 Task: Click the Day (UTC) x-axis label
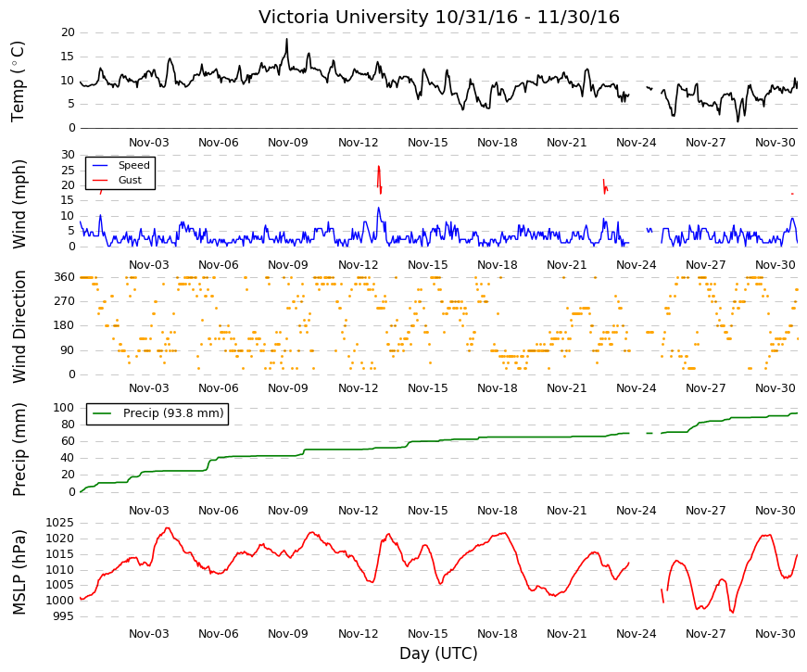coord(438,653)
